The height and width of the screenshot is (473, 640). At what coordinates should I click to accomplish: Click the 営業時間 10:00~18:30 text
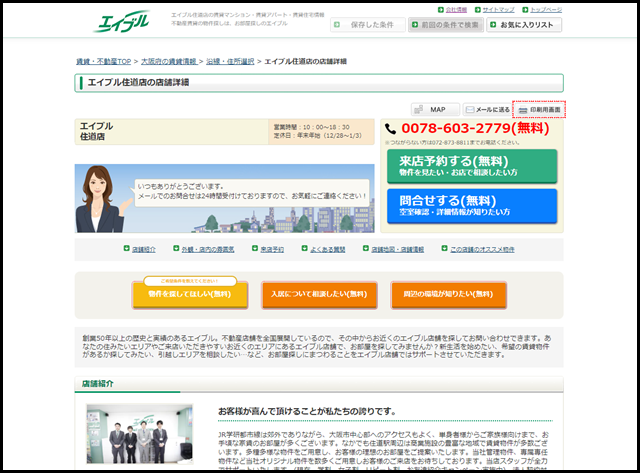coord(311,127)
